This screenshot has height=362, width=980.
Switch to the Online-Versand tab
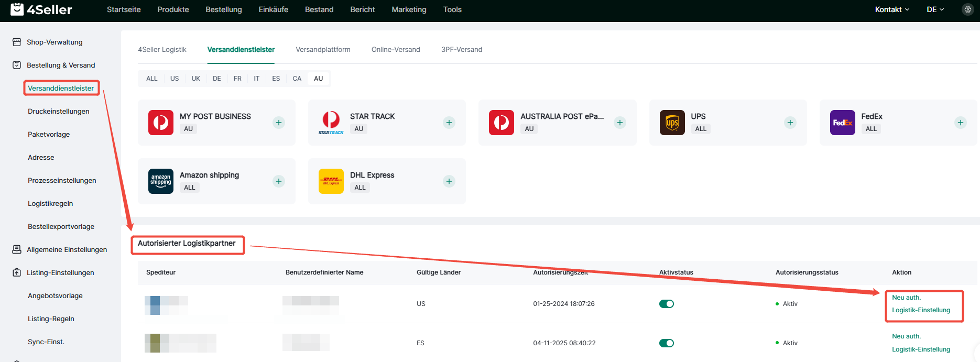coord(396,49)
